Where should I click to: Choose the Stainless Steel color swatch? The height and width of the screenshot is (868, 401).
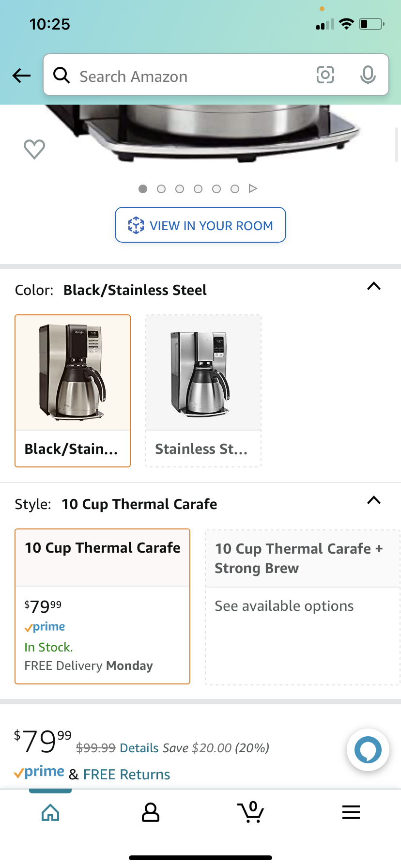coord(203,390)
